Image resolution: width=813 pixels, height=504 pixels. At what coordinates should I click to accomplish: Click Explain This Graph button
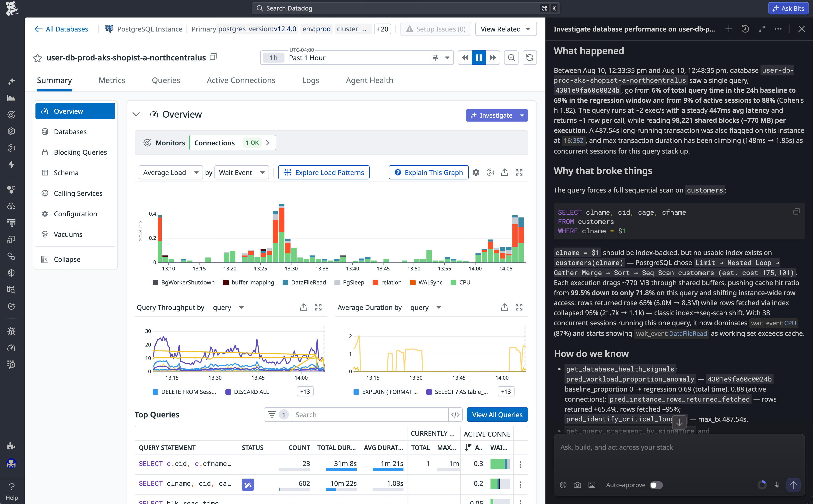428,172
